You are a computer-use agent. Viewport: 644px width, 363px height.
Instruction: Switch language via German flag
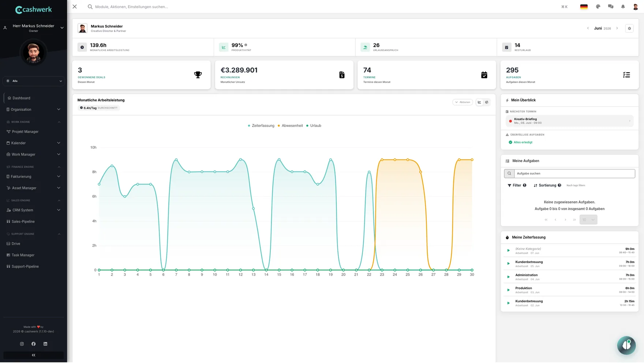pyautogui.click(x=584, y=7)
